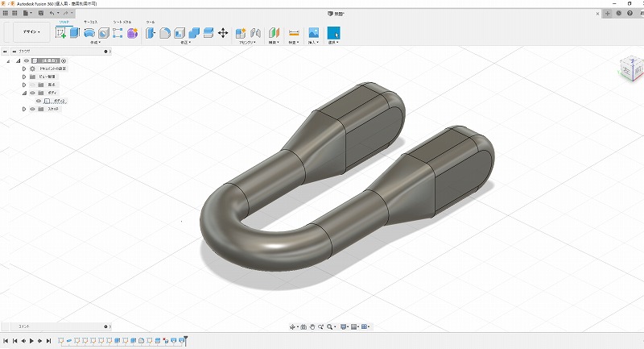Click the Joint tool icon
The width and height of the screenshot is (644, 349).
point(255,33)
